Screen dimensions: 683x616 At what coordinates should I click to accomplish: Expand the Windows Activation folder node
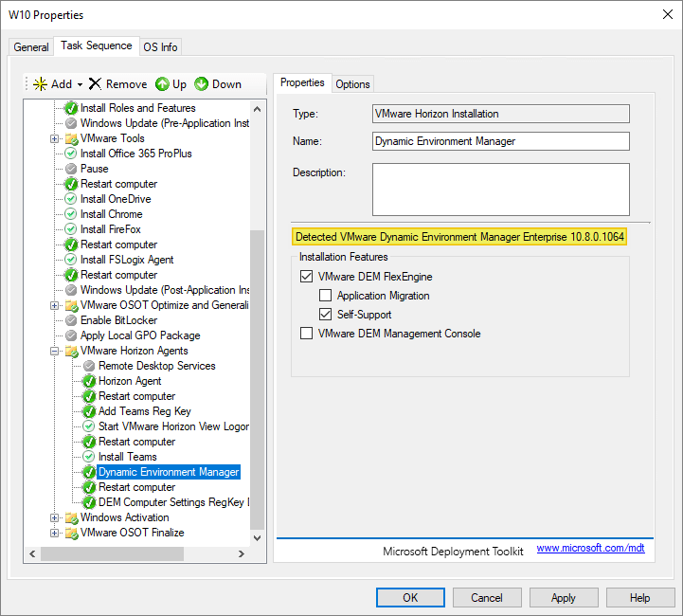(x=55, y=518)
